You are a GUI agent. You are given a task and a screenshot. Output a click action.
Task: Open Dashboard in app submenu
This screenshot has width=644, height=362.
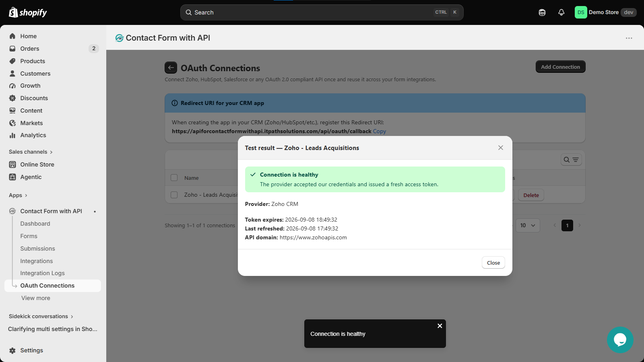coord(35,224)
